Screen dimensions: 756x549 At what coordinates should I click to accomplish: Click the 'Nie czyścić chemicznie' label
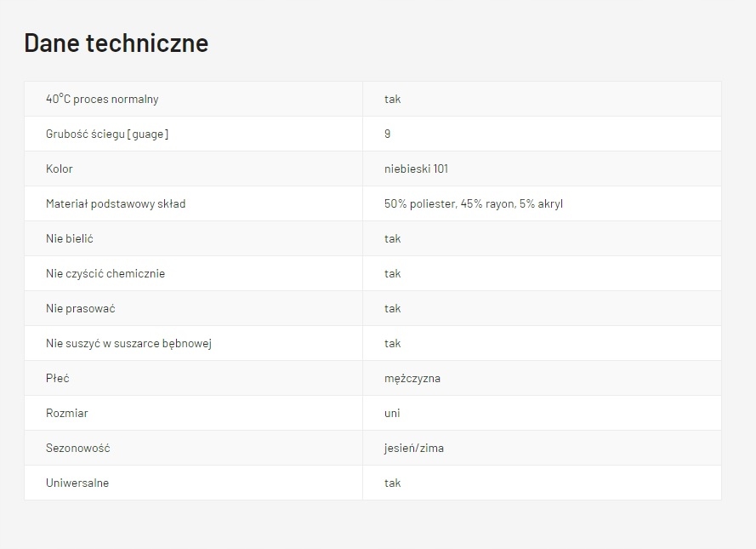tap(105, 273)
